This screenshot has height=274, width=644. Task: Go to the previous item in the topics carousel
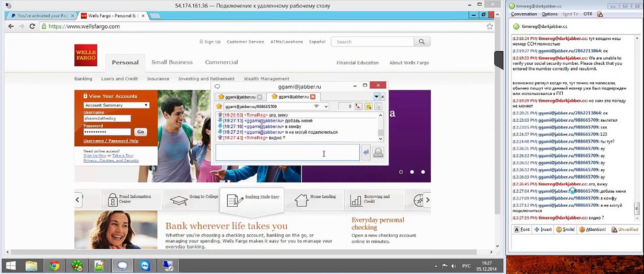(78, 199)
